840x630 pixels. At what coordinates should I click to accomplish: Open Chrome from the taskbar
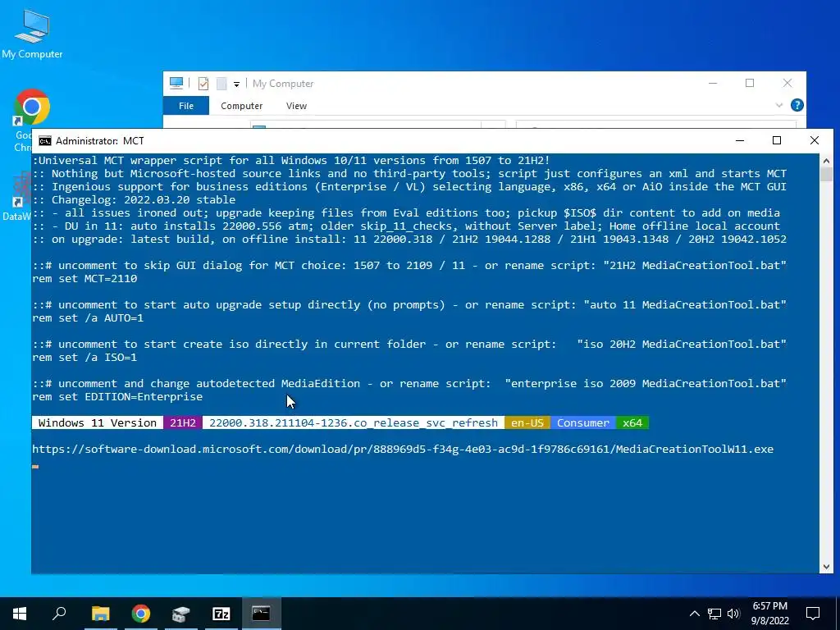point(140,614)
